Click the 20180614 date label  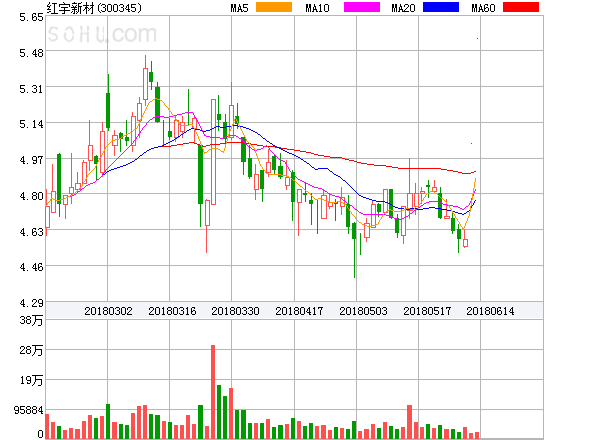490,311
